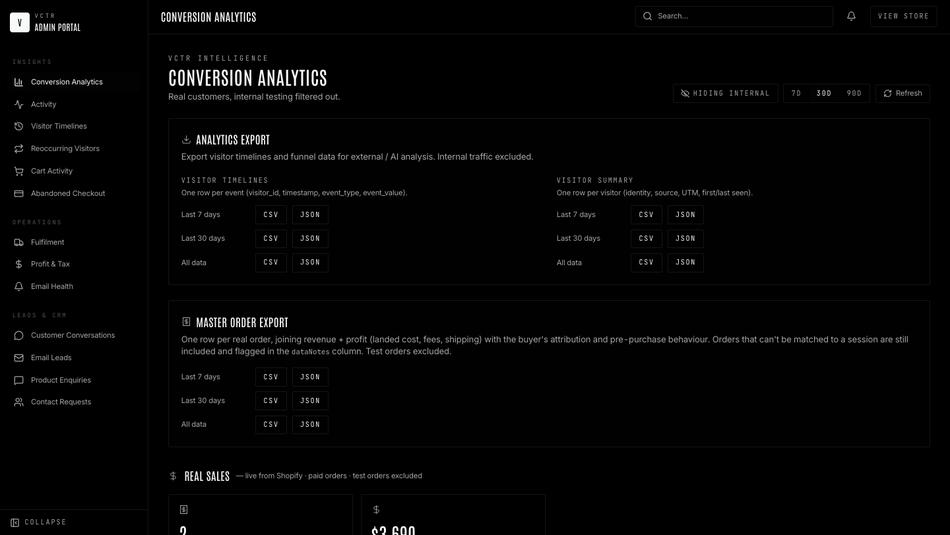The width and height of the screenshot is (950, 535).
Task: Open notifications bell in top bar
Action: tap(851, 16)
